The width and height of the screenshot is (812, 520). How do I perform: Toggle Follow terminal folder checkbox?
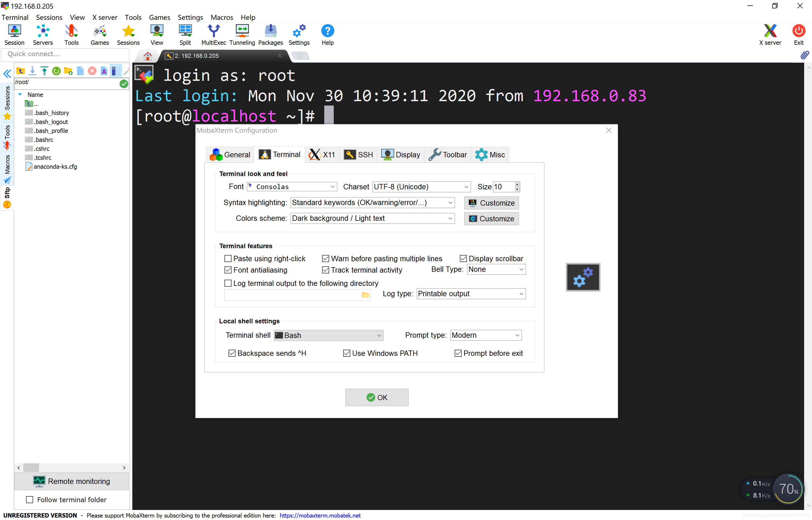click(30, 499)
